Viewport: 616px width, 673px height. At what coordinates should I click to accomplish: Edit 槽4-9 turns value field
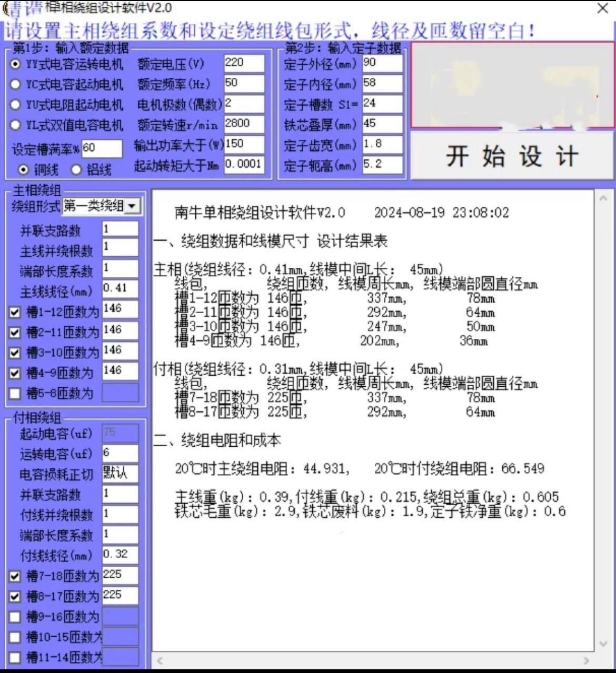point(120,371)
